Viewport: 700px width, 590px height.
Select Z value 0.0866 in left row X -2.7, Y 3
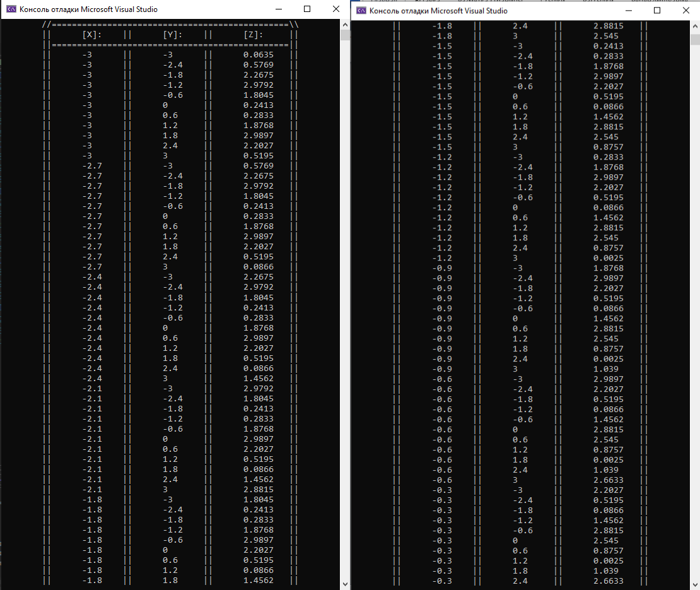[x=259, y=267]
